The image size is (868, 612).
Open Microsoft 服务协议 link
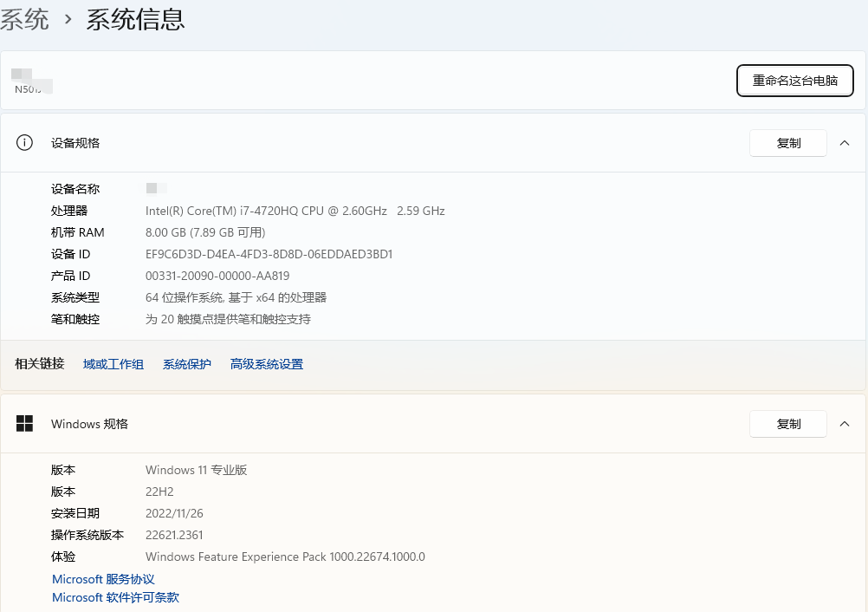point(103,579)
